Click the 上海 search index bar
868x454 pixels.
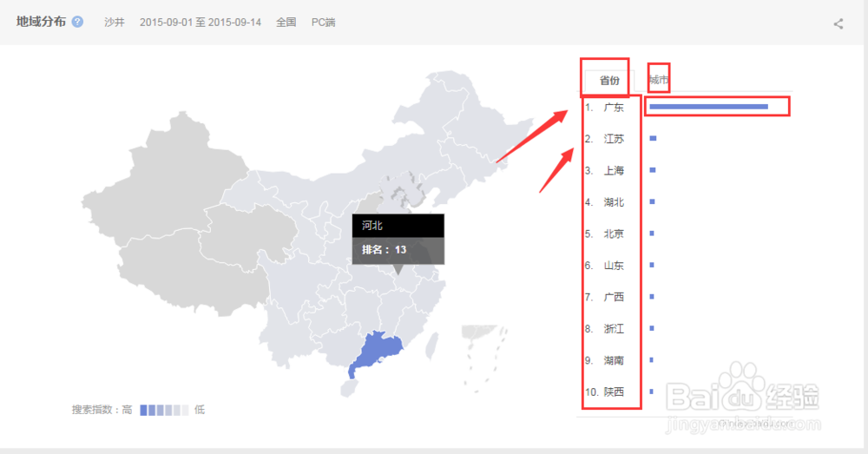pyautogui.click(x=653, y=170)
